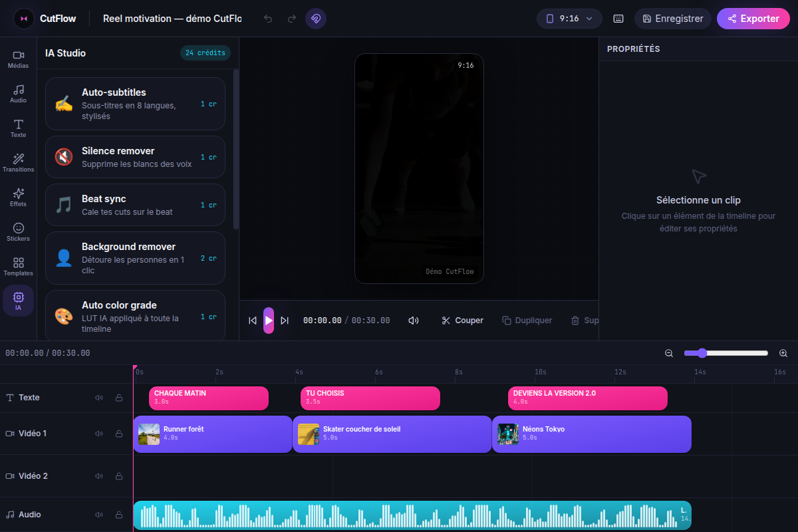Toggle preview volume speaker icon
Screen dimensions: 798x532
tap(414, 321)
